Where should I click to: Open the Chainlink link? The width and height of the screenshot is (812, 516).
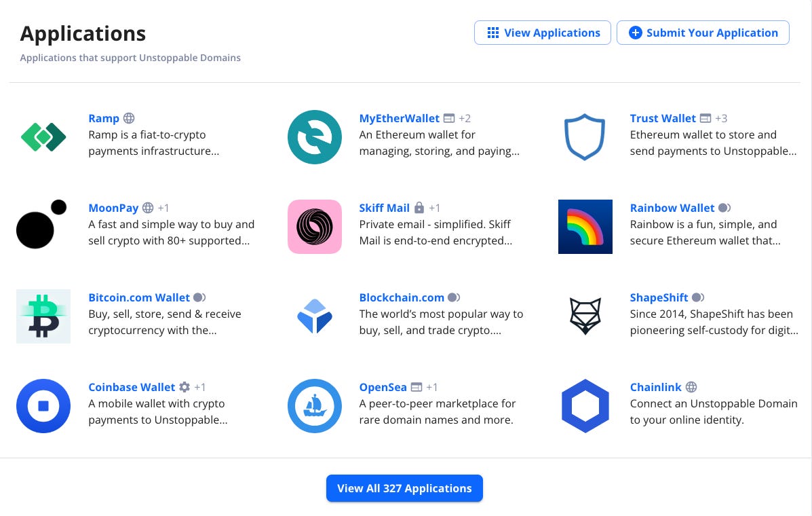coord(655,387)
